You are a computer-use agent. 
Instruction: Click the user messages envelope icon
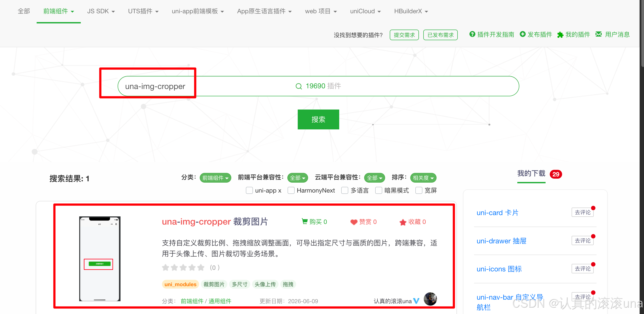tap(599, 34)
